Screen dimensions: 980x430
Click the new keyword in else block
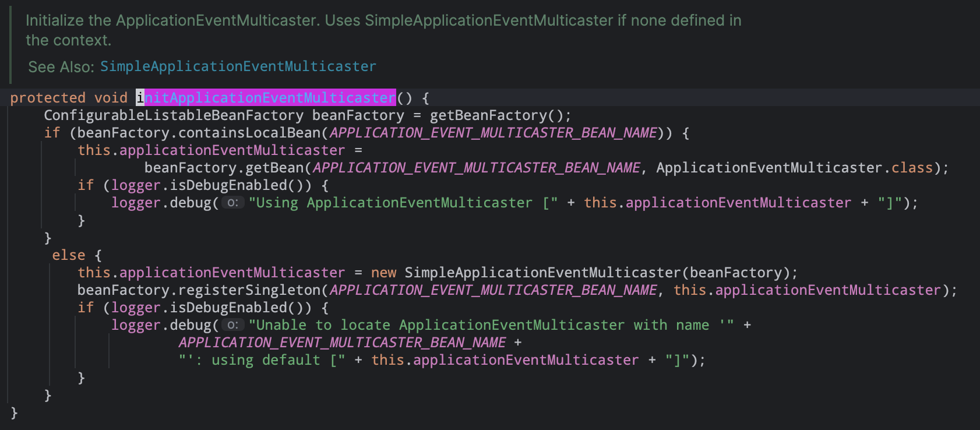[x=383, y=273]
